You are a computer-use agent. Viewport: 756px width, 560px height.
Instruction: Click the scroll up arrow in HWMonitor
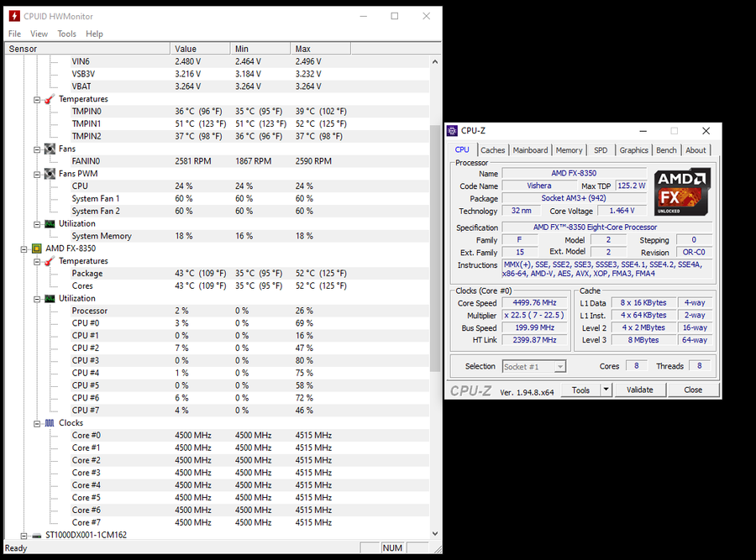pyautogui.click(x=435, y=61)
